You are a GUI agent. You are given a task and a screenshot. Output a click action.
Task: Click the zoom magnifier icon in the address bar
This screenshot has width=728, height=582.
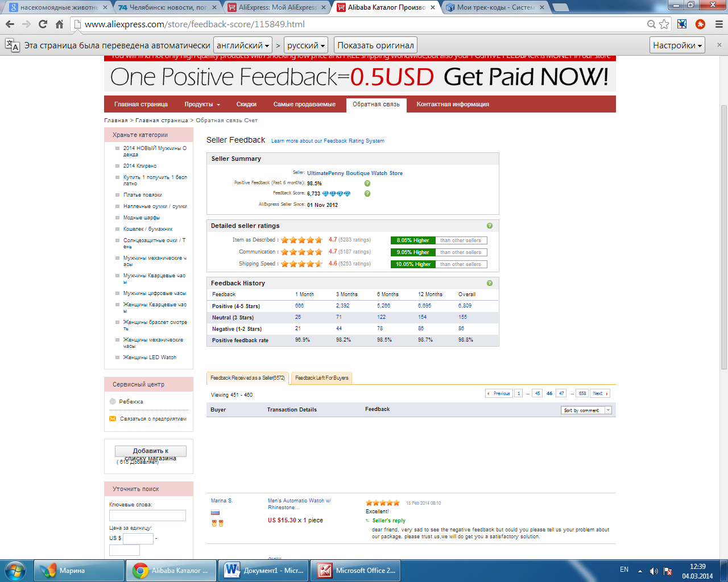(651, 24)
